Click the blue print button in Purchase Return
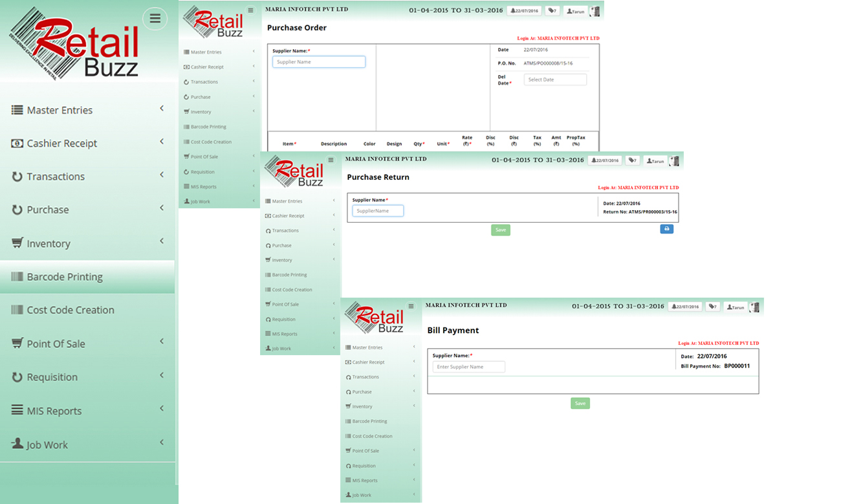This screenshot has width=841, height=504. pos(666,229)
